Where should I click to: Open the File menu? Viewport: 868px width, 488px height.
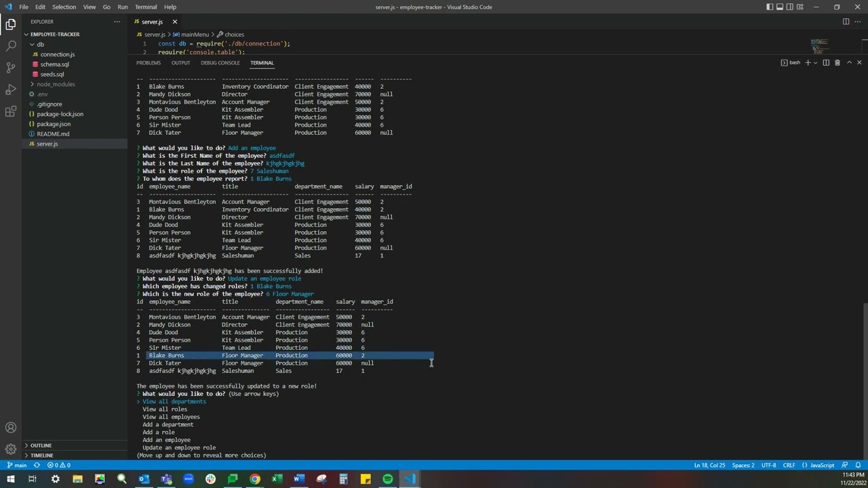pyautogui.click(x=24, y=7)
